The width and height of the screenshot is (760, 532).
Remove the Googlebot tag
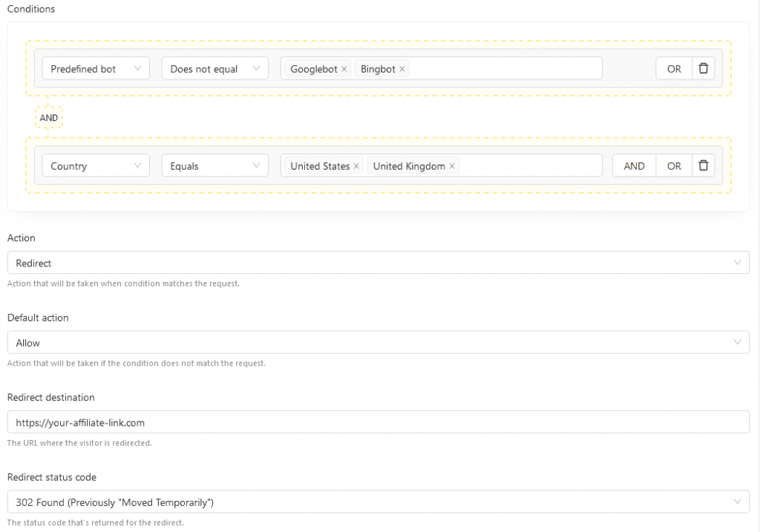pyautogui.click(x=344, y=69)
